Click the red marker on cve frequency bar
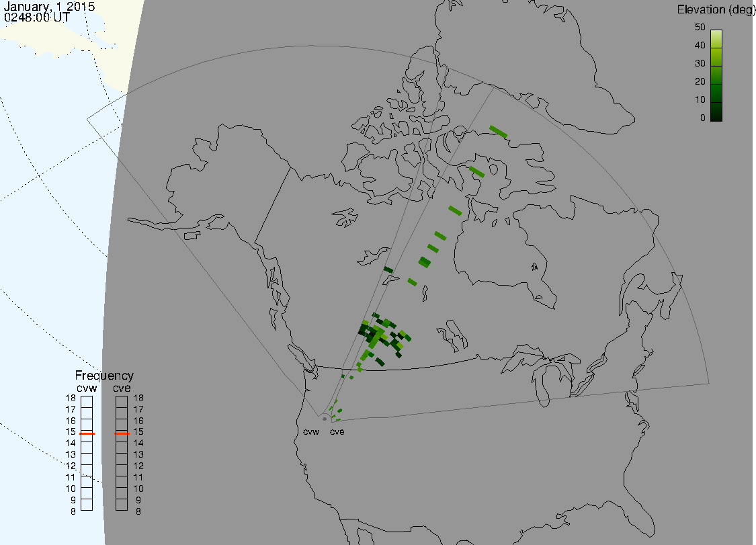This screenshot has width=756, height=545. (122, 434)
